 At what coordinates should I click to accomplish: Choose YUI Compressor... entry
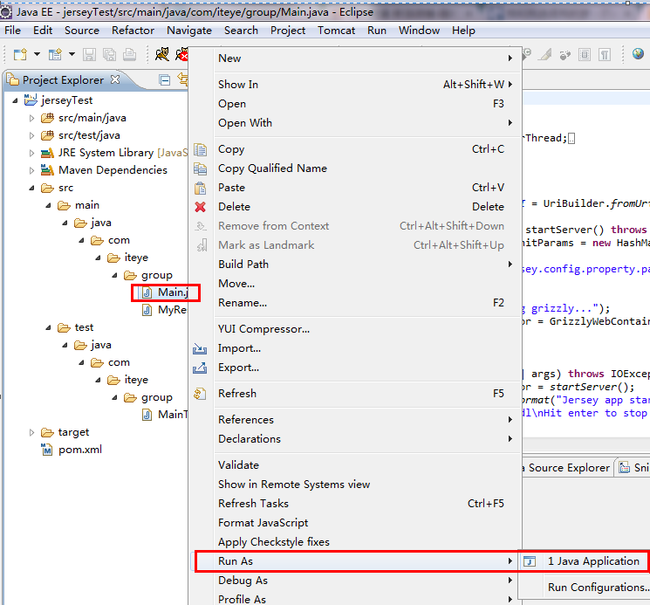(x=355, y=329)
